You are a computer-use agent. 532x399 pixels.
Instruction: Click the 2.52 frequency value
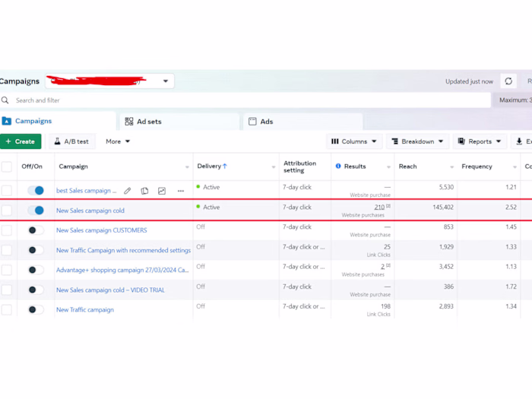coord(511,207)
